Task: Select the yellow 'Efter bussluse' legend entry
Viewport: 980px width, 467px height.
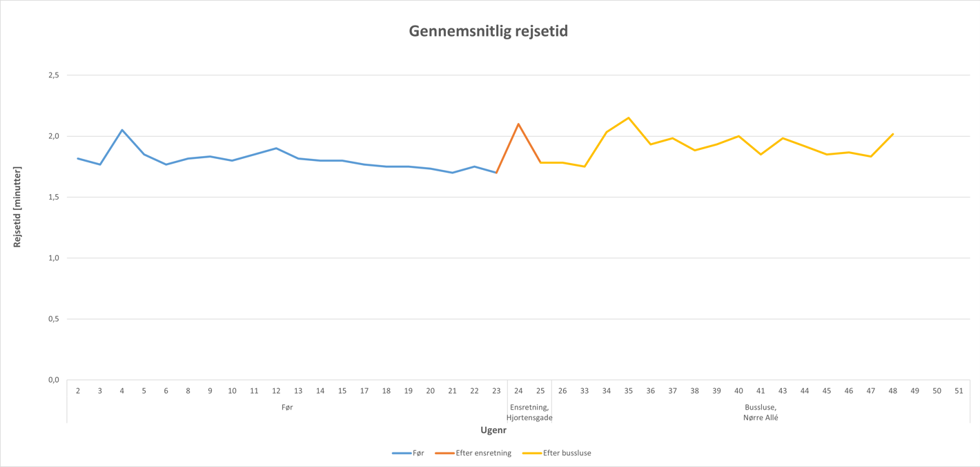Action: [x=557, y=453]
